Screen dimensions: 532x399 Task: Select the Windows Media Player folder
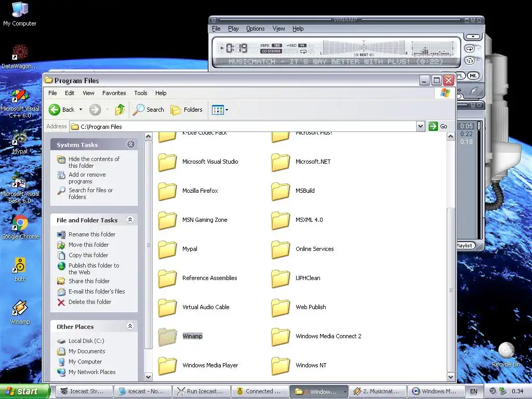click(x=198, y=365)
